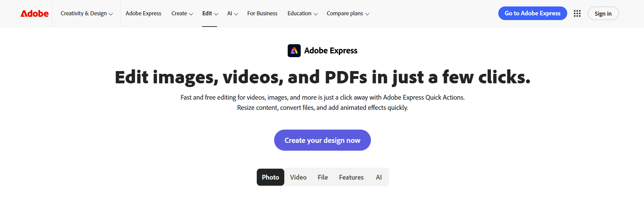Click the Adobe Express heading text
Image resolution: width=644 pixels, height=201 pixels.
coord(331,51)
